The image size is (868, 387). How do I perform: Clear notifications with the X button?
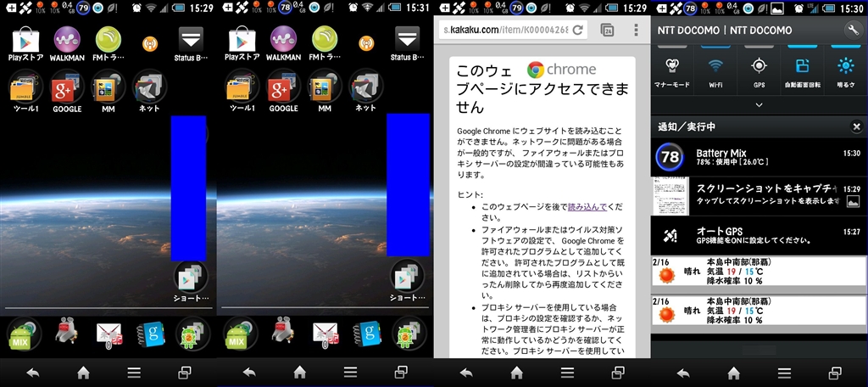pos(856,127)
